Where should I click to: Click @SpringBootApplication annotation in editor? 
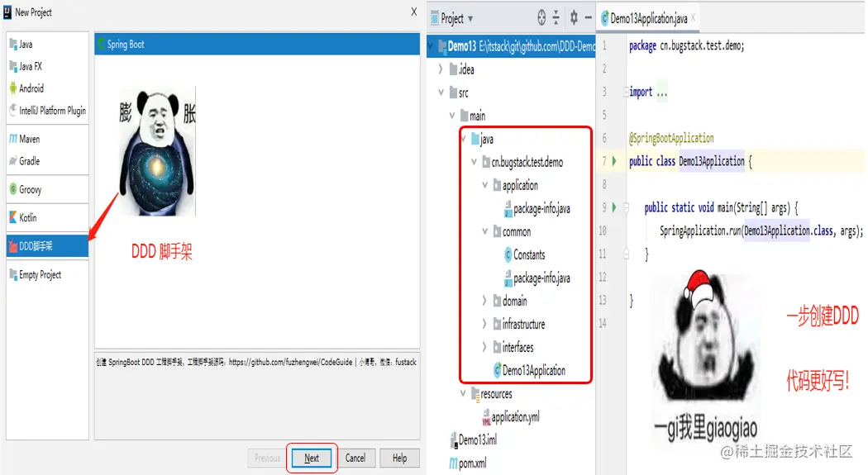pos(671,138)
